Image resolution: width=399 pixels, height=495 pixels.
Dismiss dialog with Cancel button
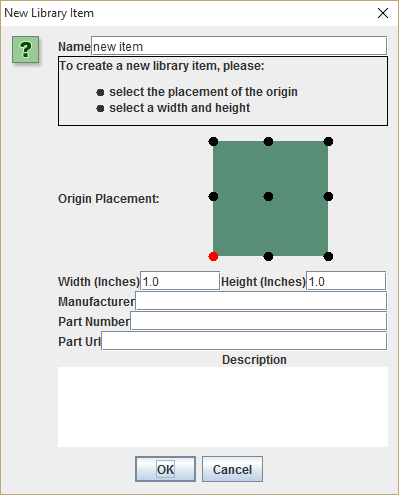(232, 469)
